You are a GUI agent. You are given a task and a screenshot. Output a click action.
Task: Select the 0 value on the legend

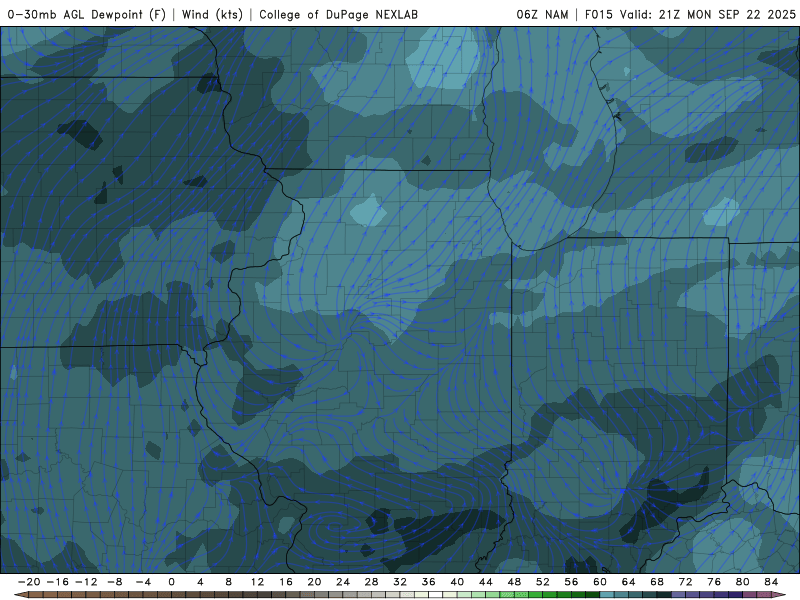171,582
